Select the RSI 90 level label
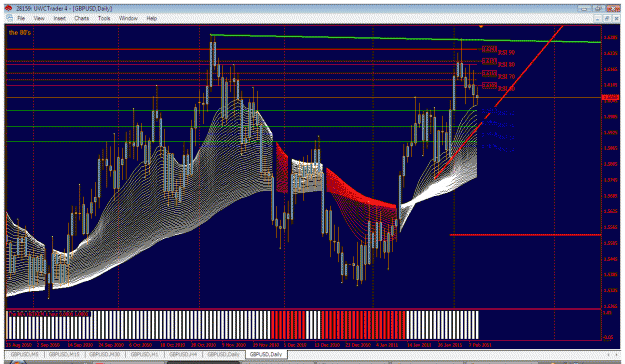 (507, 52)
